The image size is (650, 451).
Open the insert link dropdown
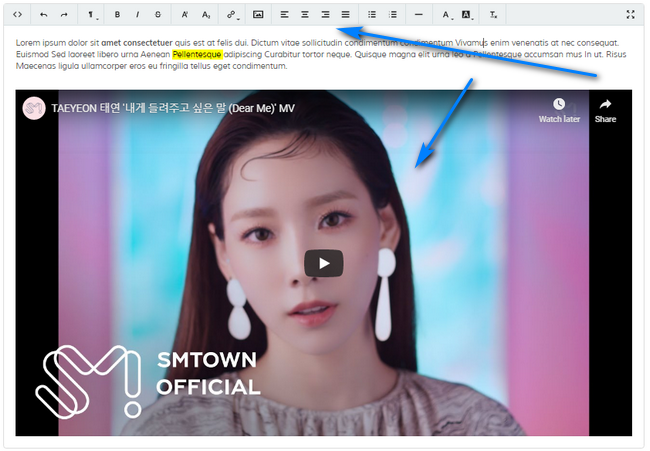click(x=232, y=15)
